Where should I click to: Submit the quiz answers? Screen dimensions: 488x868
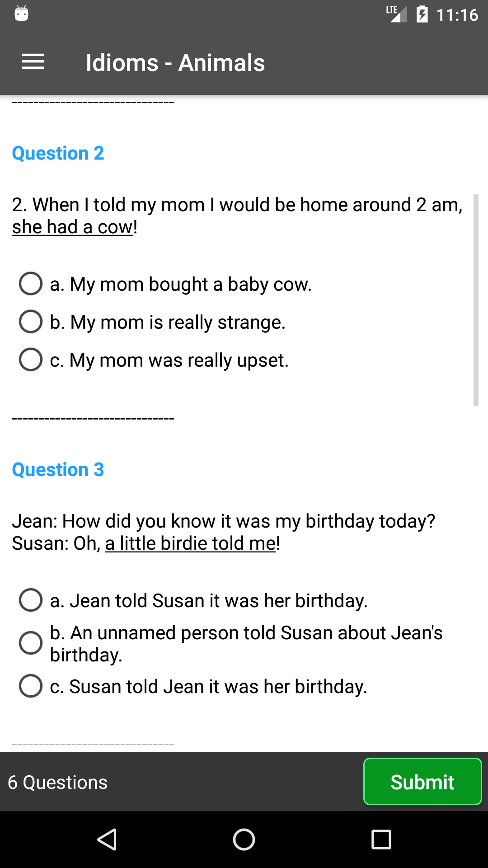[422, 782]
